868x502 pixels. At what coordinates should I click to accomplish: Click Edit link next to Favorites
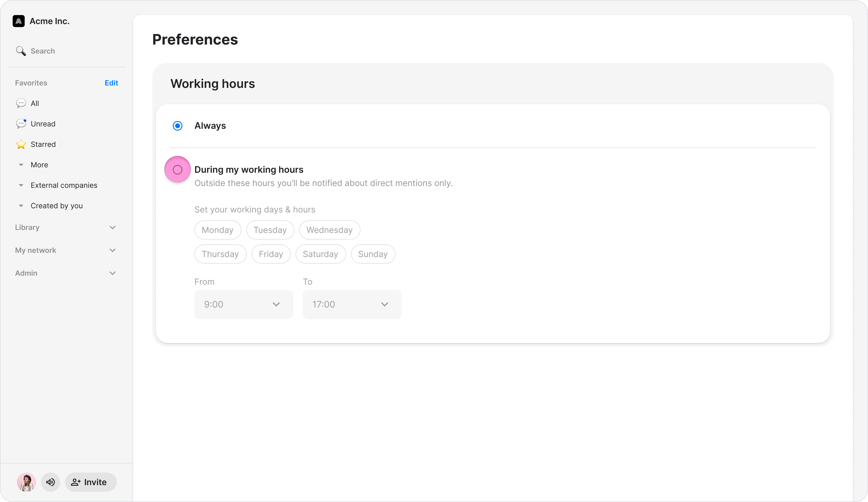[x=111, y=83]
